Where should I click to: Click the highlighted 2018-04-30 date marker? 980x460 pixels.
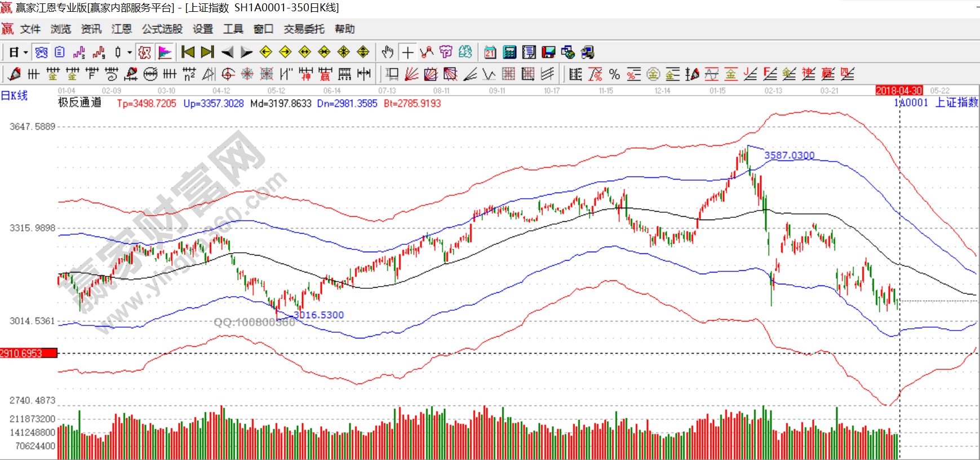point(898,91)
